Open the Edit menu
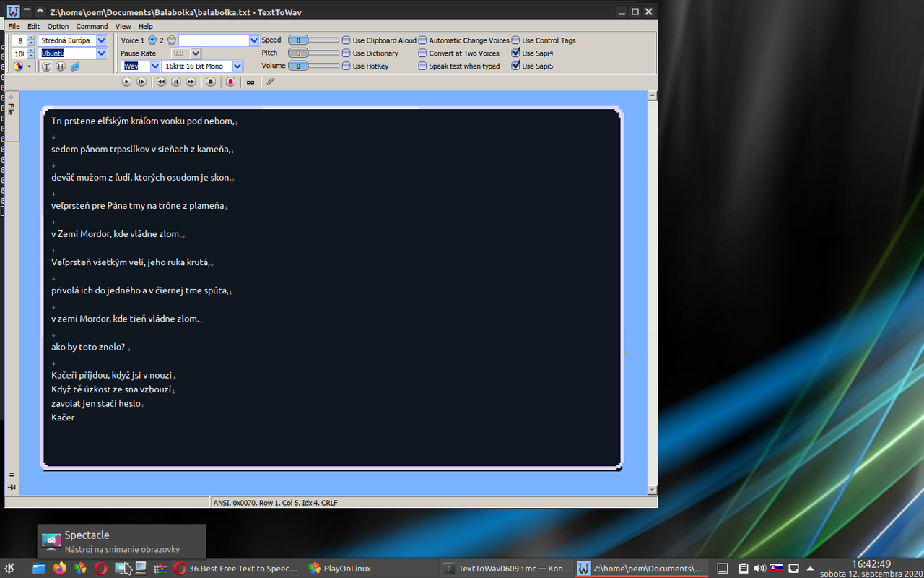924x578 pixels. (33, 27)
